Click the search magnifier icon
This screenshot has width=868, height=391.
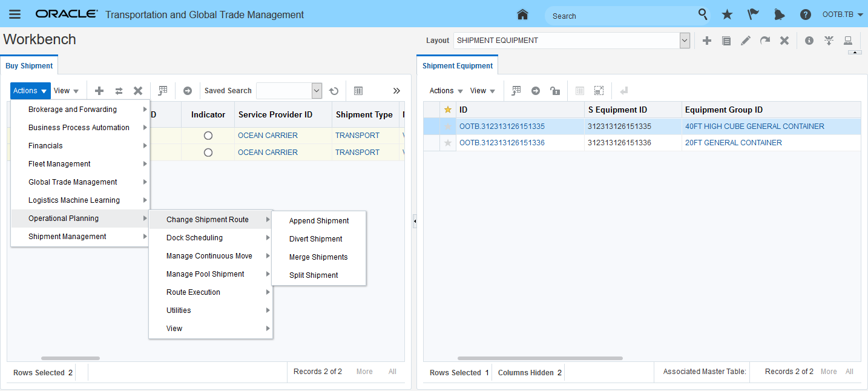[703, 15]
